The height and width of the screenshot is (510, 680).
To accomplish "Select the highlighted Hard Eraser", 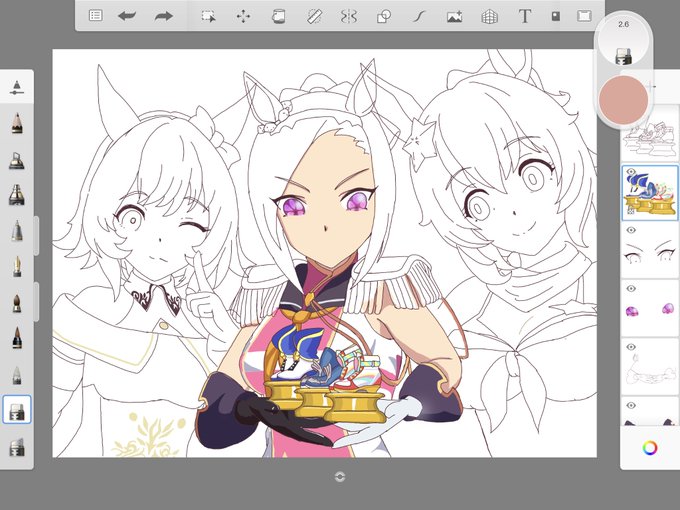I will 17,409.
